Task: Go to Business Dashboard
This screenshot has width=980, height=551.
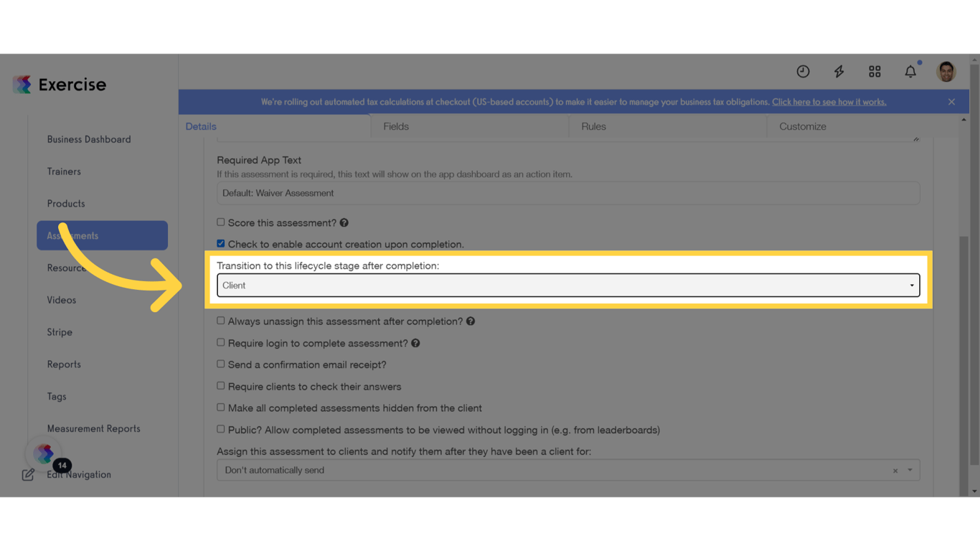Action: [89, 139]
